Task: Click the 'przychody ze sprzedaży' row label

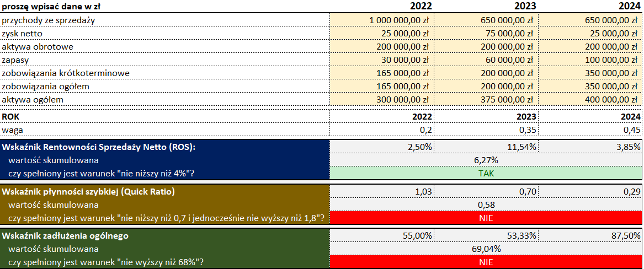Action: 49,20
